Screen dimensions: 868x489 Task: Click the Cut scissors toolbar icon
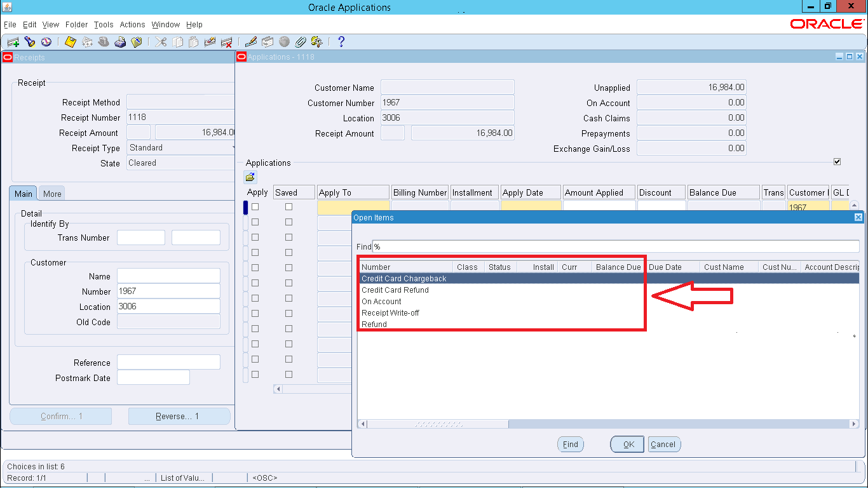[x=161, y=42]
